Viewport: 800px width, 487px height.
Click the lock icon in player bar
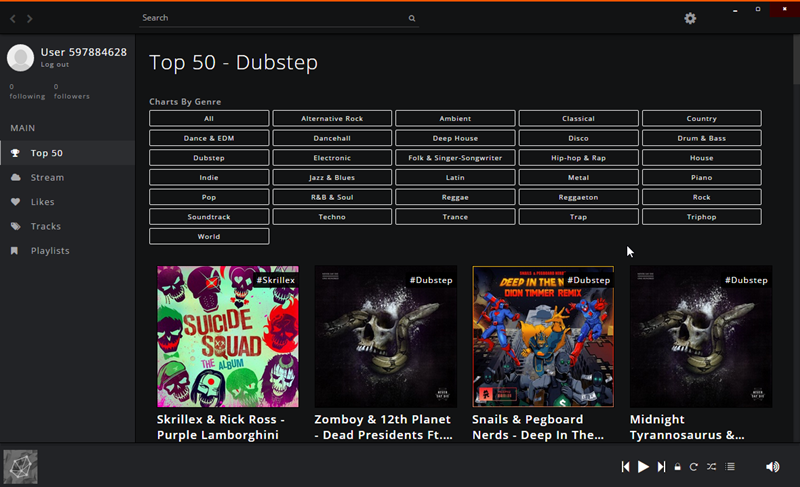(x=678, y=467)
